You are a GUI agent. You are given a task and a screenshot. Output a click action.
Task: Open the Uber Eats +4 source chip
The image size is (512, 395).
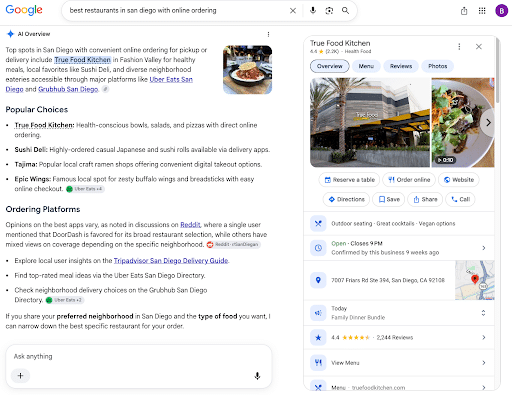coord(85,189)
